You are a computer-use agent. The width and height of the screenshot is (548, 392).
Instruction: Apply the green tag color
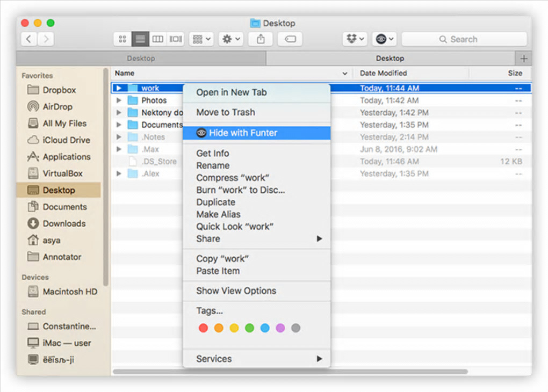click(x=249, y=328)
